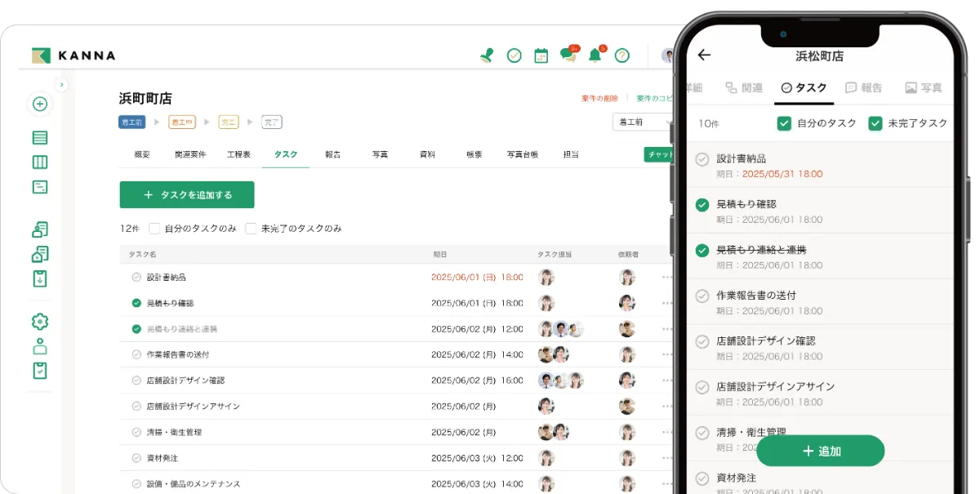Tap the back arrow on phone screen
Image resolution: width=980 pixels, height=494 pixels.
pyautogui.click(x=704, y=55)
